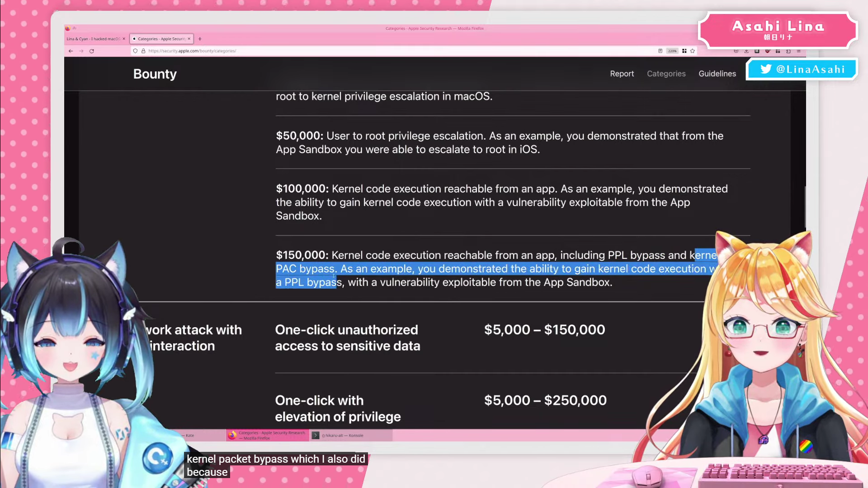
Task: Click the shield permissions icon in URL bar
Action: tap(135, 51)
